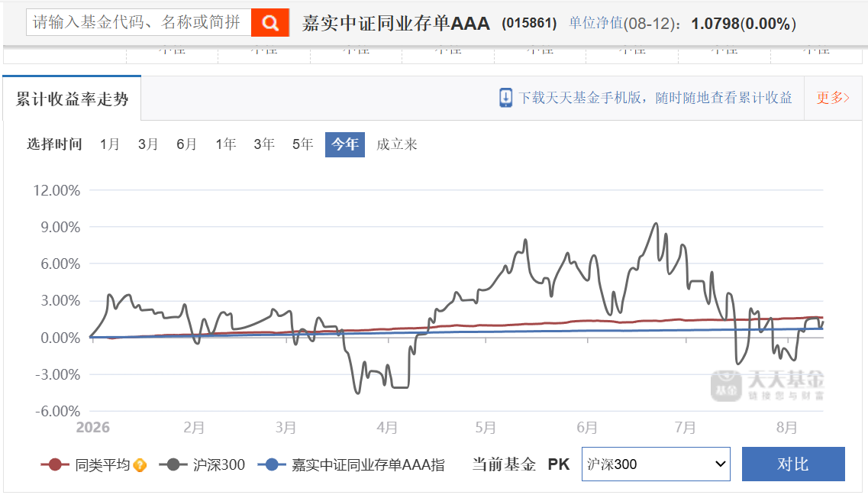Click the fund code (015861)
The height and width of the screenshot is (495, 868).
[x=529, y=23]
